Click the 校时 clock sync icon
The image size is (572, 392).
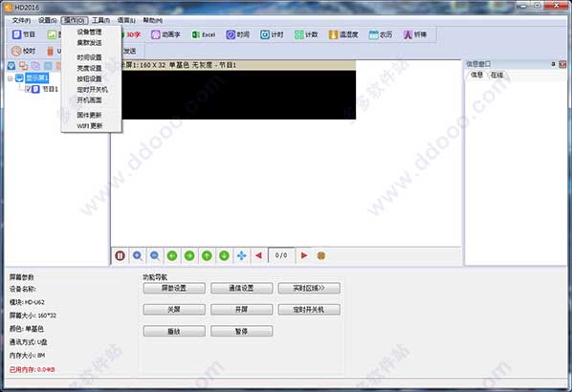pos(23,51)
